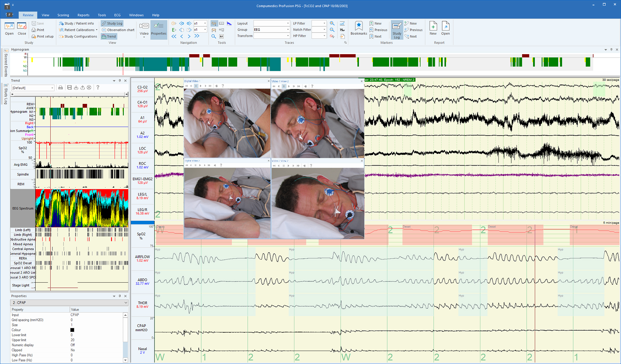Image resolution: width=621 pixels, height=364 pixels.
Task: Click Close study icon
Action: [x=22, y=28]
